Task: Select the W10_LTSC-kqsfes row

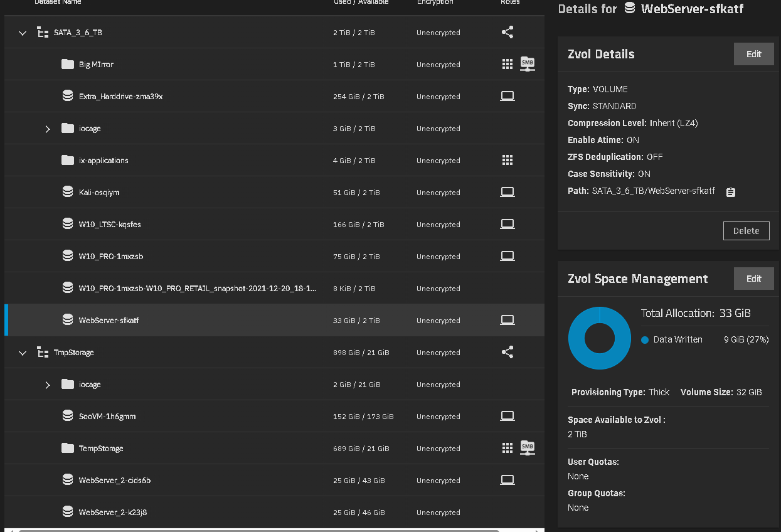Action: tap(274, 224)
